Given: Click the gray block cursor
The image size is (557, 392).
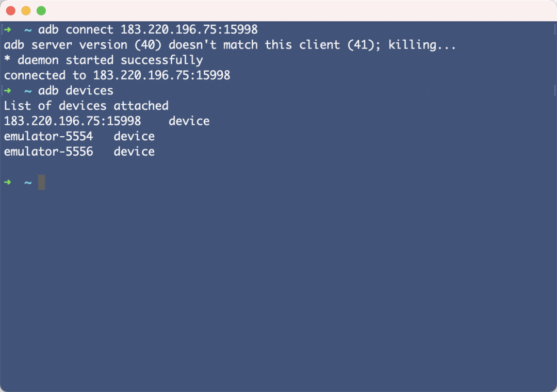Looking at the screenshot, I should coord(41,182).
